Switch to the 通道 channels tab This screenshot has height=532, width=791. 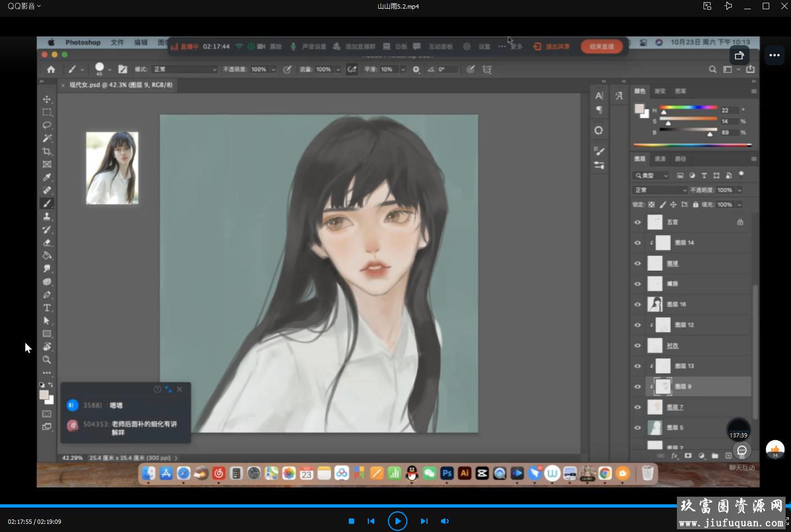660,159
